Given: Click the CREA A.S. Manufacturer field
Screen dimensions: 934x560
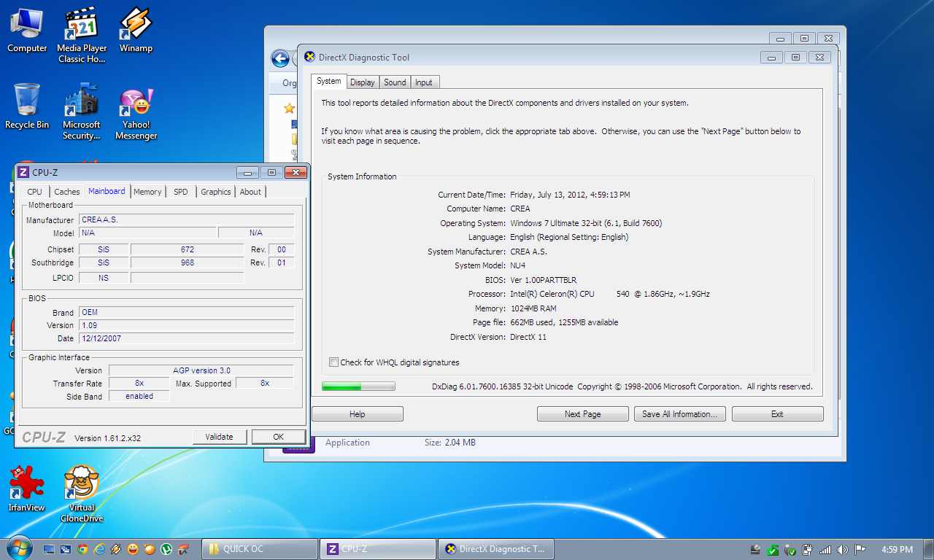Looking at the screenshot, I should click(x=187, y=219).
